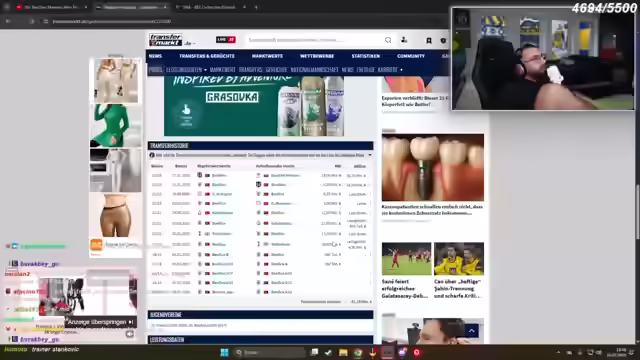Open the red circular app in taskbar

click(x=417, y=353)
